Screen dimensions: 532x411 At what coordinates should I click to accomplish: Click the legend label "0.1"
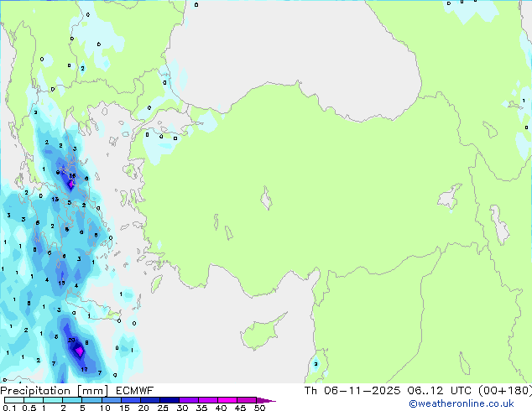point(9,408)
